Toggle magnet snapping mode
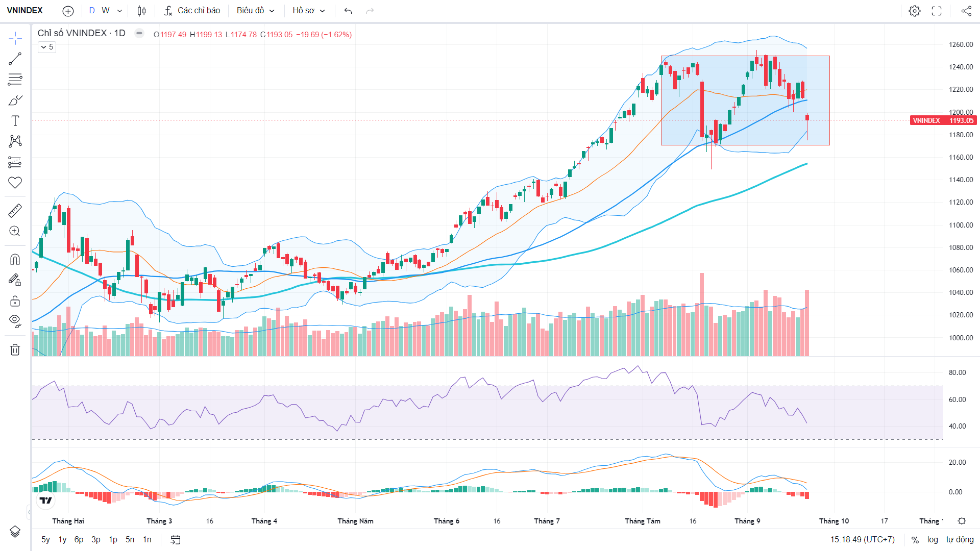Screen dimensions: 980x551 click(x=15, y=259)
